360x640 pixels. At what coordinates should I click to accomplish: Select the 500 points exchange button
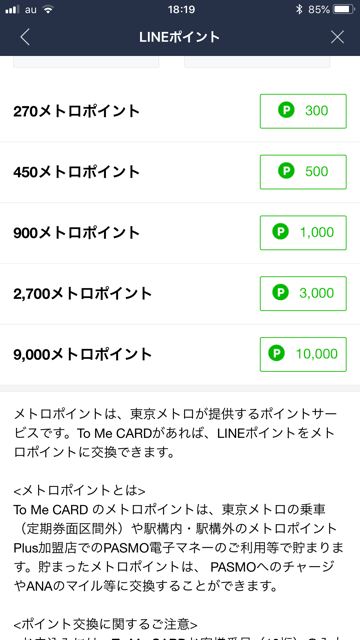point(303,172)
